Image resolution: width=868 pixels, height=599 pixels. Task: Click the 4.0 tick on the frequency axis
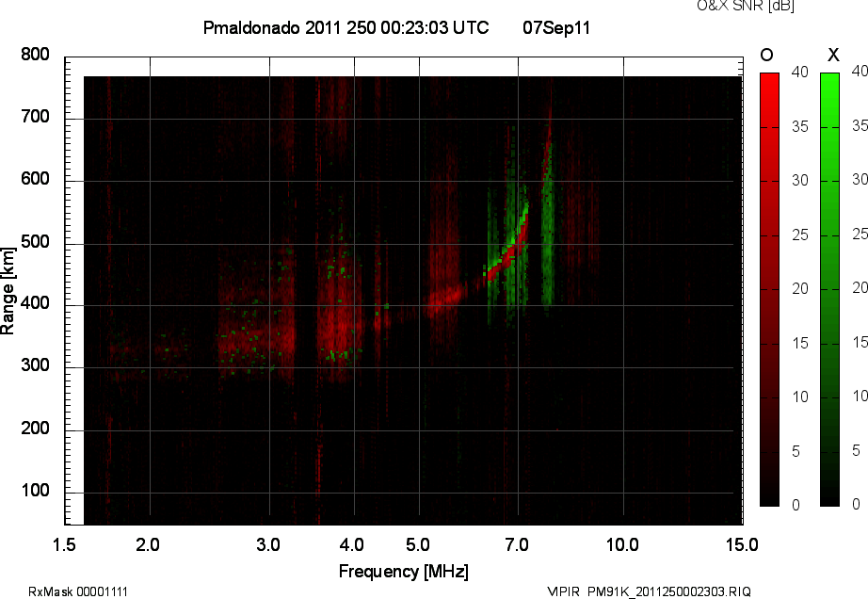(351, 544)
